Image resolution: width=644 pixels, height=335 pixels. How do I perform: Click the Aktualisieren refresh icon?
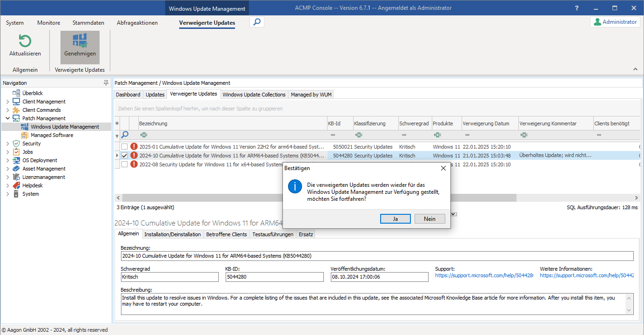(25, 41)
